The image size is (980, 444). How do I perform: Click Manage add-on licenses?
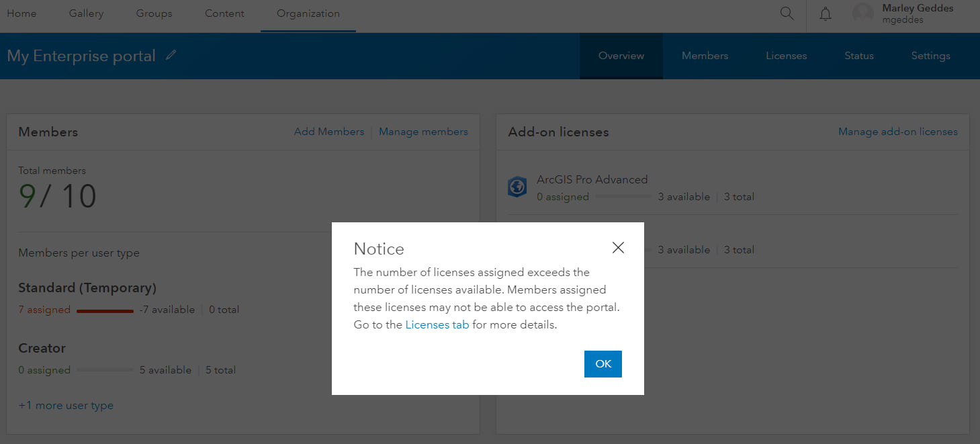point(898,131)
